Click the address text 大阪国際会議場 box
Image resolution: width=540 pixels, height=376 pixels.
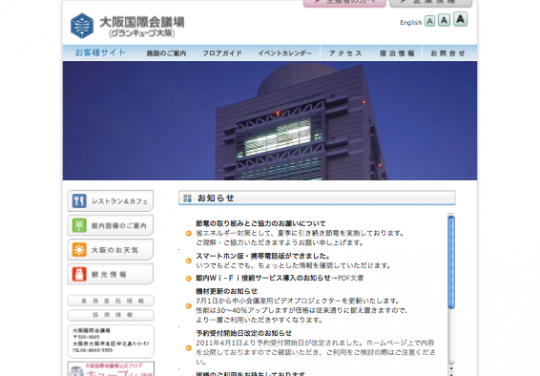[x=111, y=341]
